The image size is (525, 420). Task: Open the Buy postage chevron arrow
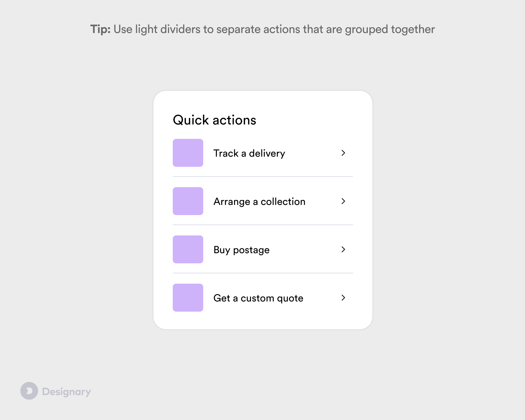[343, 249]
